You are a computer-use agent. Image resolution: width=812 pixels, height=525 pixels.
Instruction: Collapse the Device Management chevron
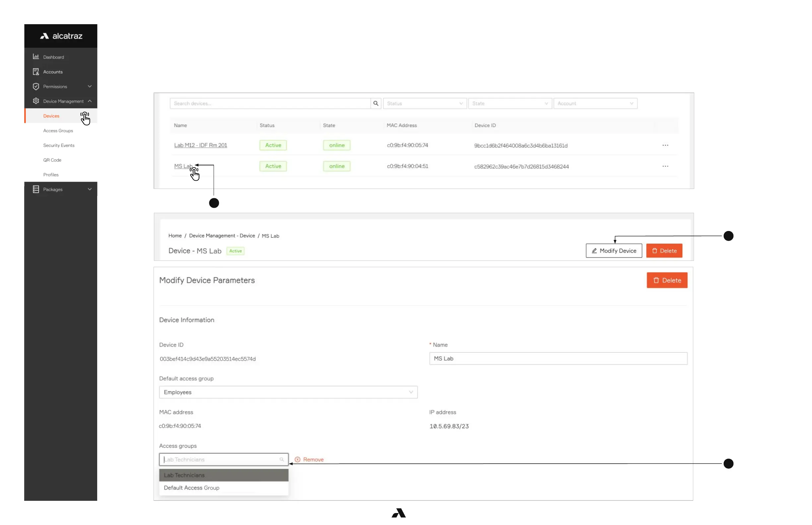click(90, 101)
